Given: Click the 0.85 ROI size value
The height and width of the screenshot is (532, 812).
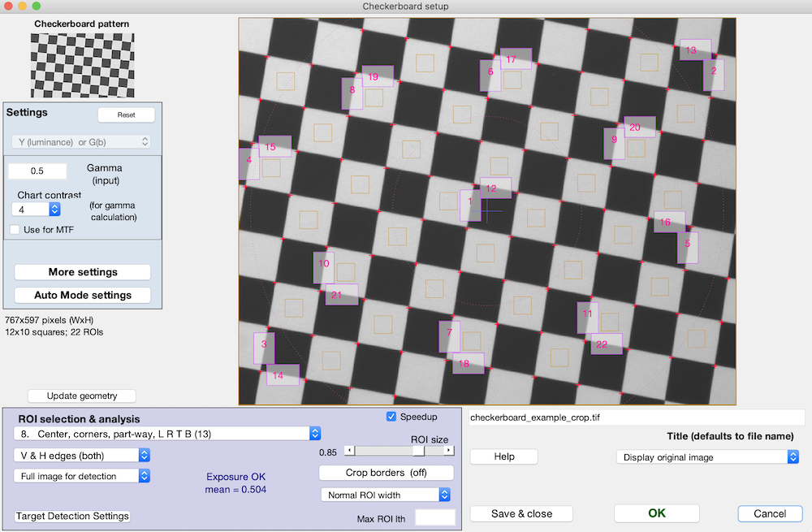Looking at the screenshot, I should (x=328, y=452).
